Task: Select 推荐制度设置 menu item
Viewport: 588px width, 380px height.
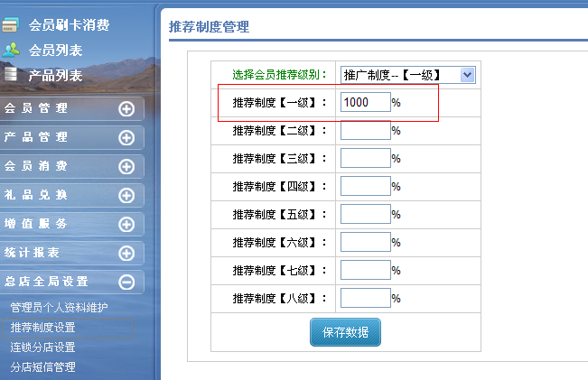Action: pos(42,327)
